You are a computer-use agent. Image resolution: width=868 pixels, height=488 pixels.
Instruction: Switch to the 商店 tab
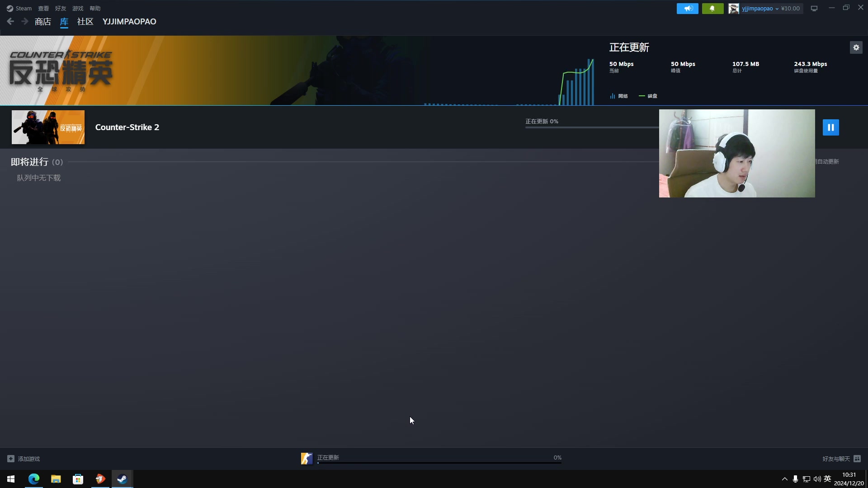43,22
